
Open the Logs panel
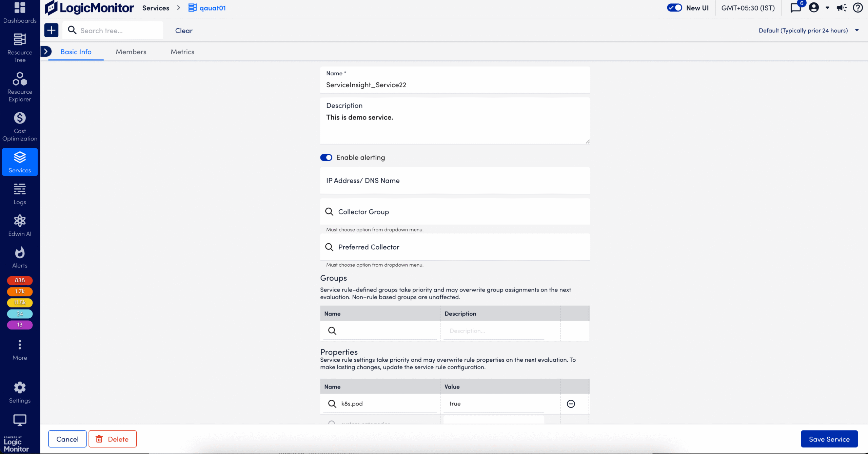point(20,193)
